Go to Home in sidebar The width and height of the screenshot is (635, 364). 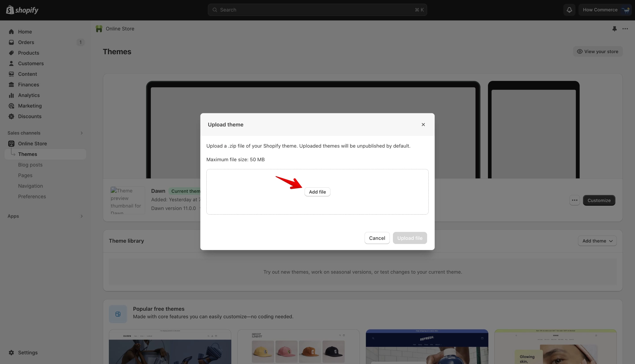point(45,32)
